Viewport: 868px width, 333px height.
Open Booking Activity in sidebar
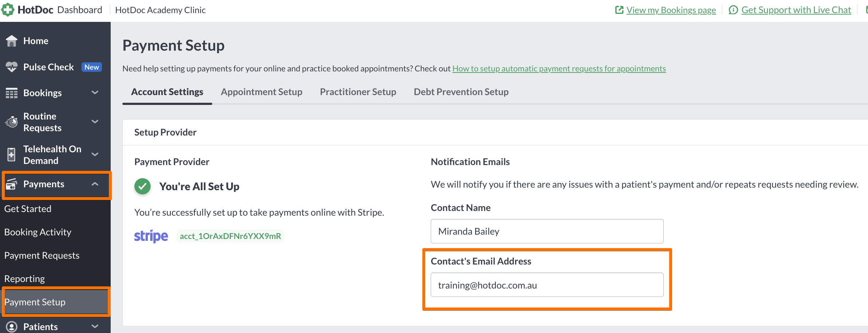click(38, 232)
